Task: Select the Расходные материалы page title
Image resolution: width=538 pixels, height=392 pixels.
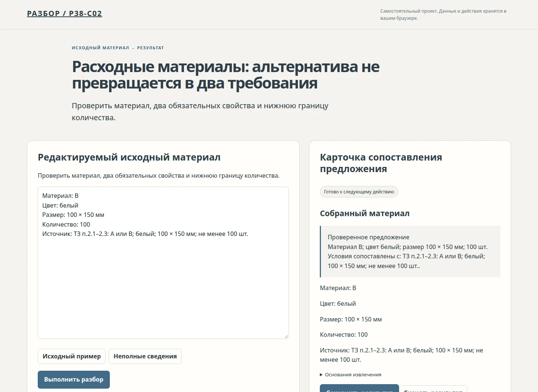Action: coord(226,75)
